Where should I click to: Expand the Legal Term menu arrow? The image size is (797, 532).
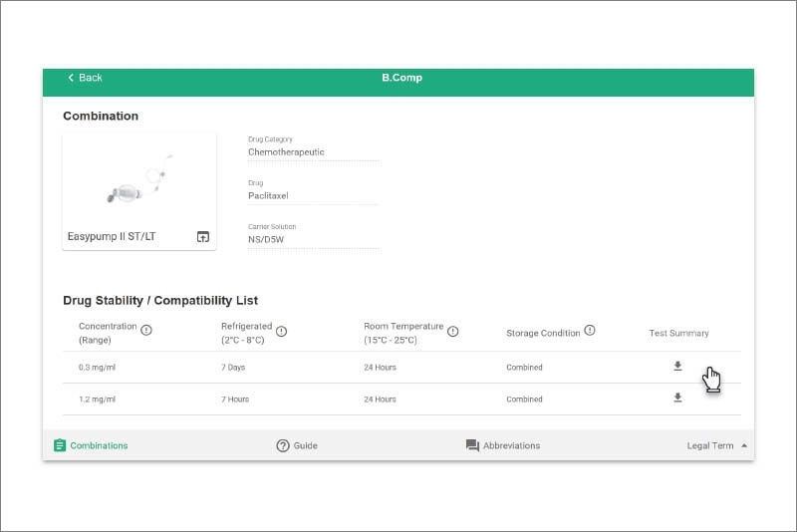(x=744, y=445)
